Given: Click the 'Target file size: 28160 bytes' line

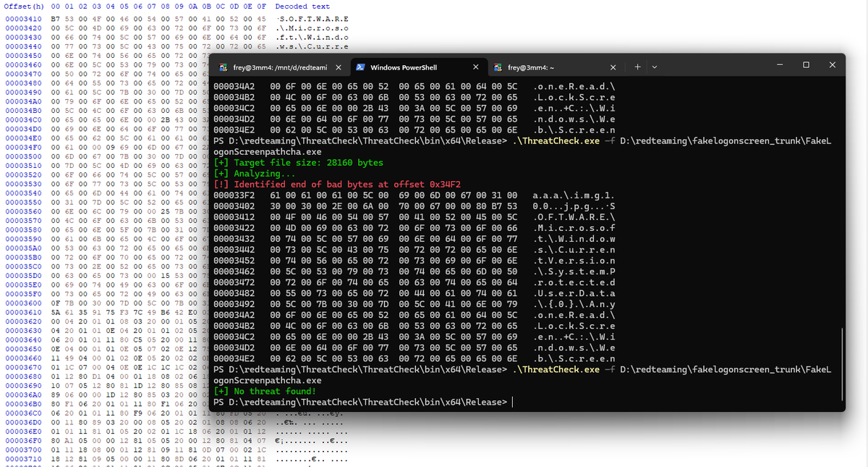Looking at the screenshot, I should [x=299, y=163].
